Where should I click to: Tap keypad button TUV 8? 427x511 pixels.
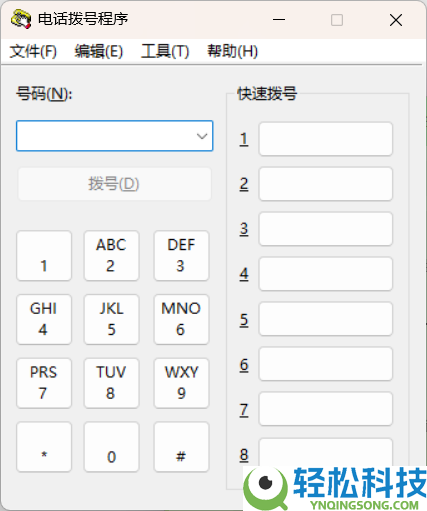tap(111, 383)
